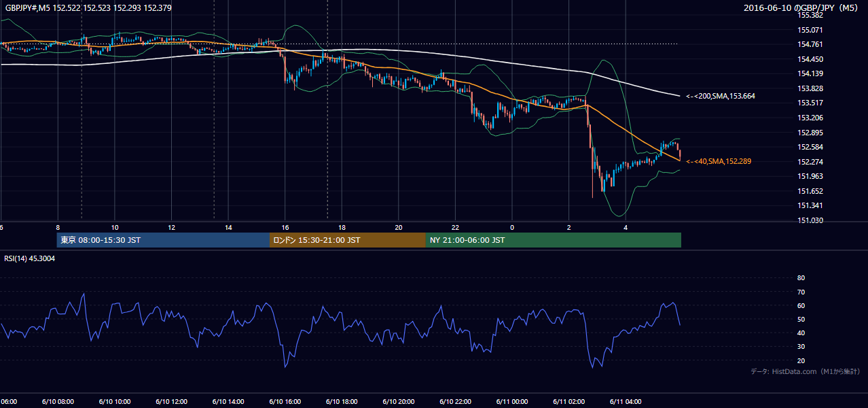Screen dimensions: 868x408
Task: Click hour label 22 on candlestick time axis
Action: pyautogui.click(x=455, y=227)
